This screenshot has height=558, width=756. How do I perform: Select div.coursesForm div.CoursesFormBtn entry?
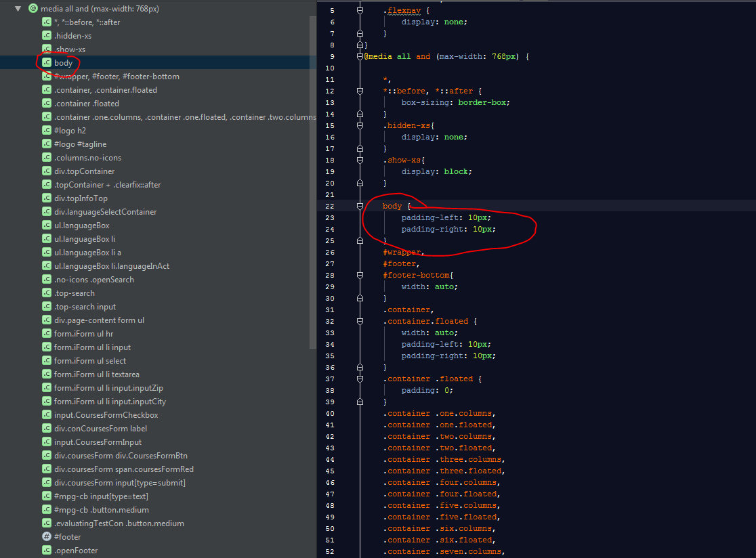tap(121, 455)
